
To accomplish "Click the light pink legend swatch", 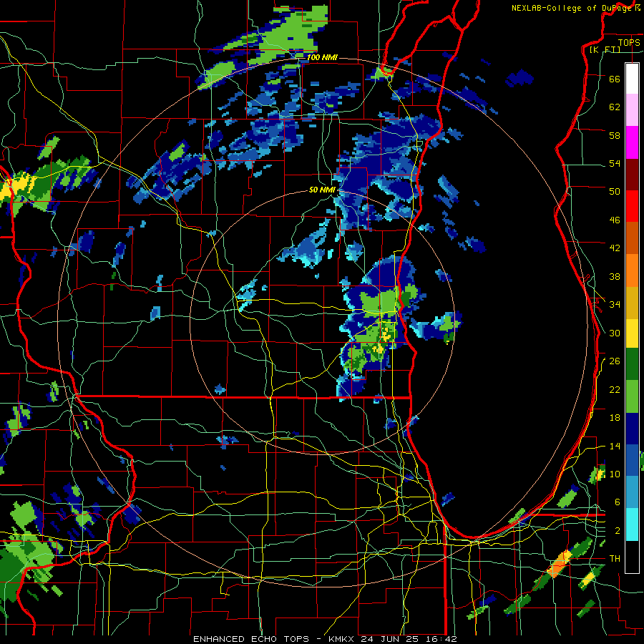I will click(632, 109).
